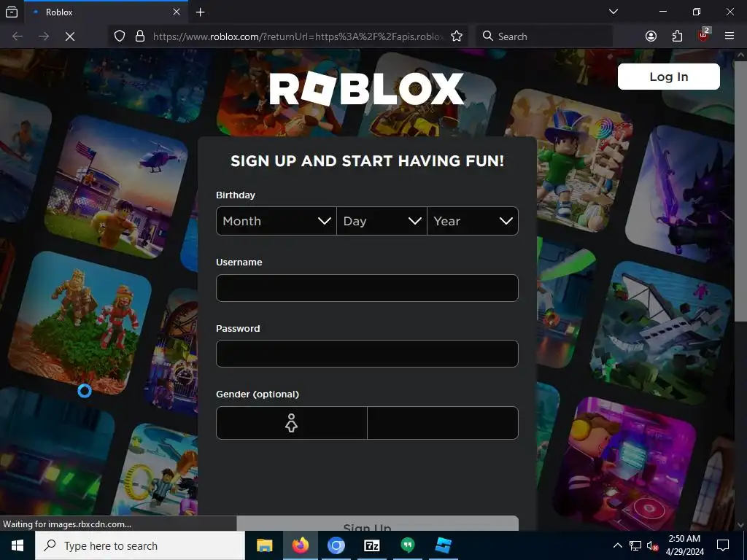Image resolution: width=747 pixels, height=560 pixels.
Task: Show hidden tray icons chevron
Action: 617,545
